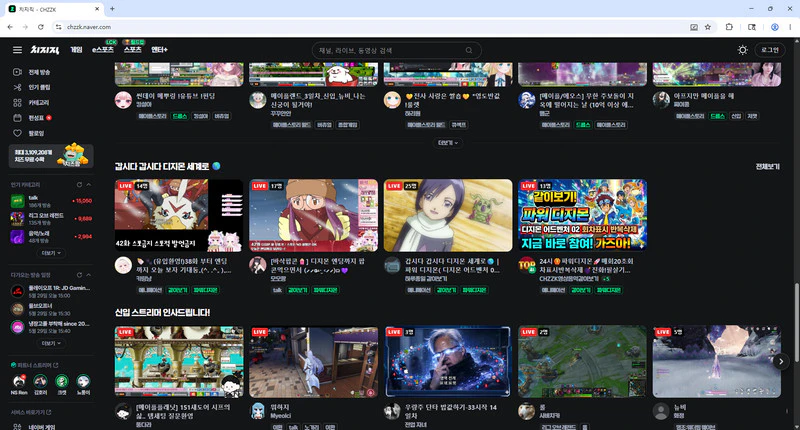This screenshot has height=430, width=800.
Task: Click the magnifier search icon in search bar
Action: 469,50
